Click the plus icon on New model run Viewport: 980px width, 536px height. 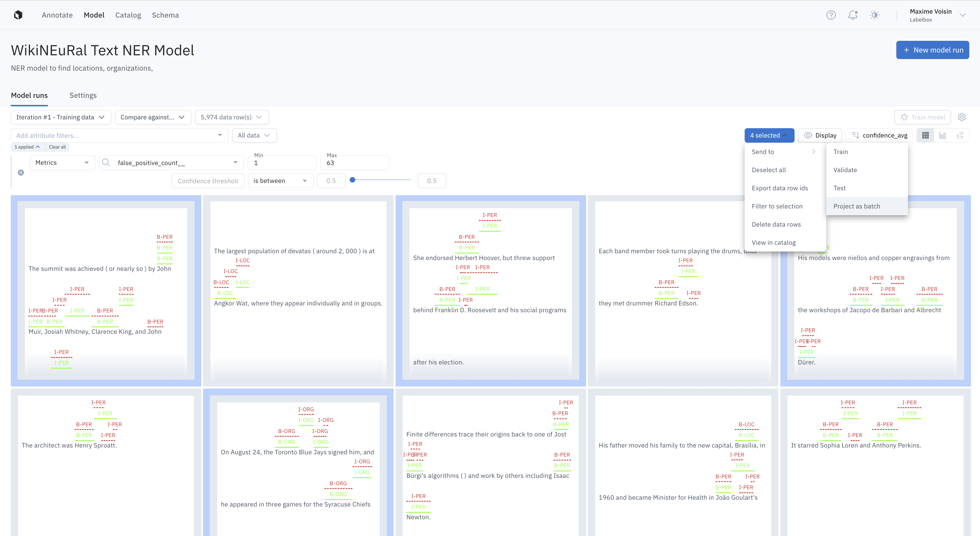(906, 50)
